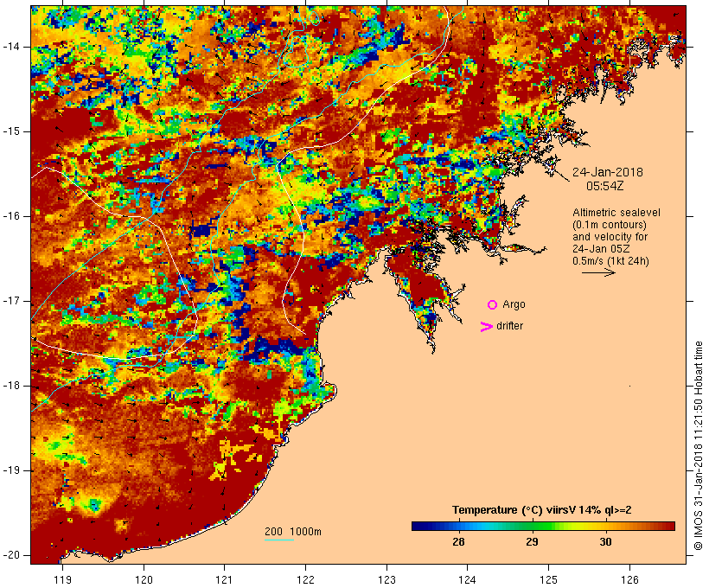The width and height of the screenshot is (709, 588).
Task: Click the '24-Jan-2018' date label
Action: click(x=608, y=172)
